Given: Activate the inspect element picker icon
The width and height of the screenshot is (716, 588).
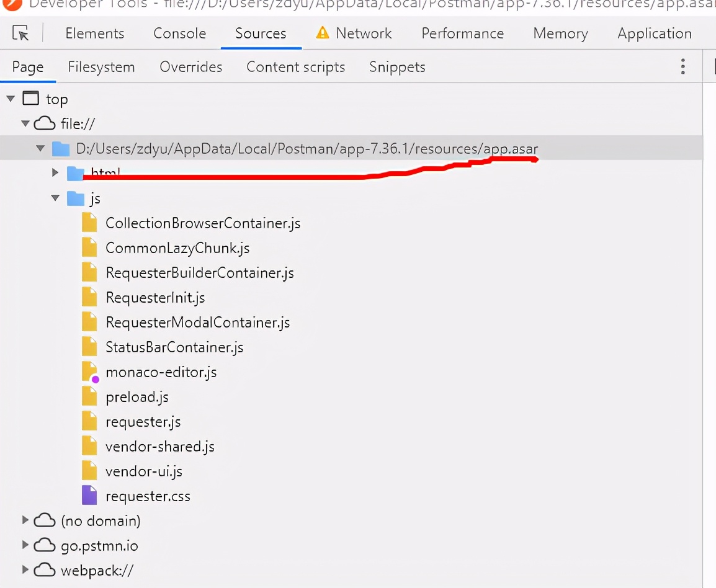Looking at the screenshot, I should 20,33.
